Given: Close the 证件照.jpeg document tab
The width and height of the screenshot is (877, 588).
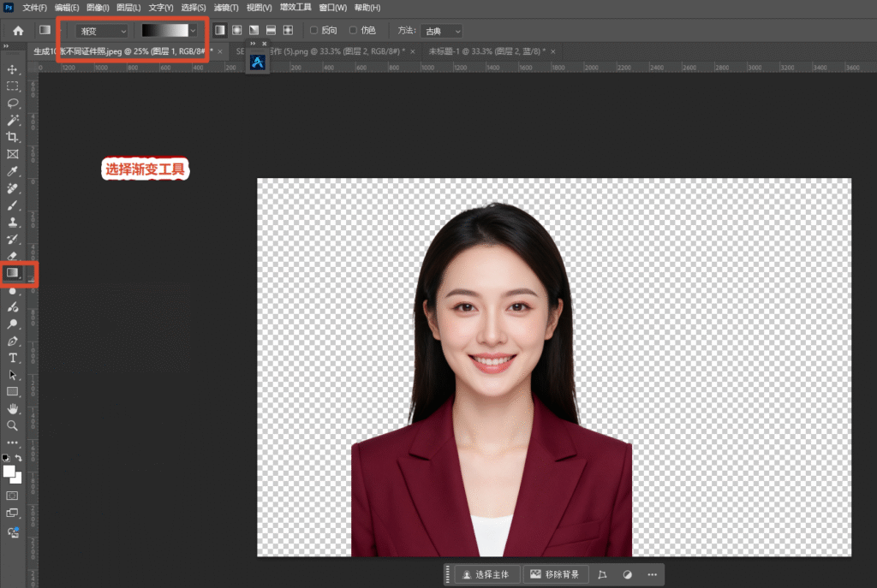Looking at the screenshot, I should coord(220,51).
